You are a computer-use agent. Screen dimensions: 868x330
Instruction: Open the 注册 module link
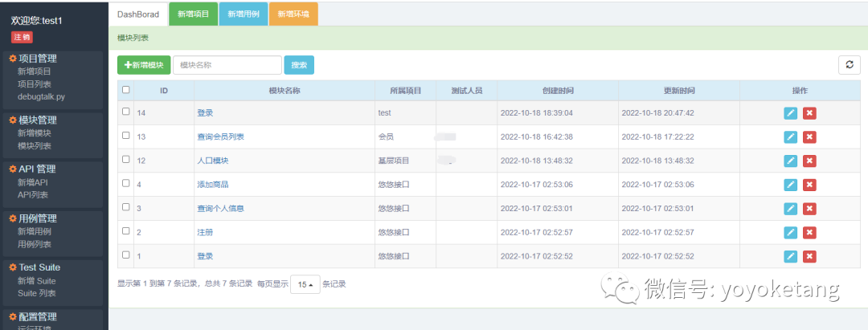[205, 233]
